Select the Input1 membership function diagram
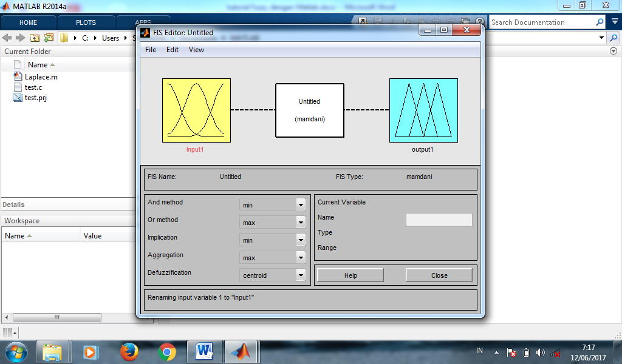The height and width of the screenshot is (364, 622). 196,110
